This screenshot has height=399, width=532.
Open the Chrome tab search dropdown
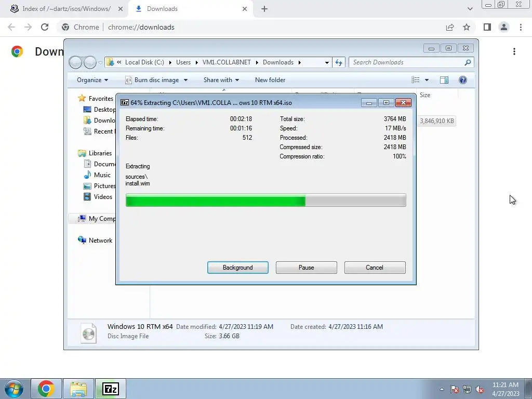pos(470,9)
